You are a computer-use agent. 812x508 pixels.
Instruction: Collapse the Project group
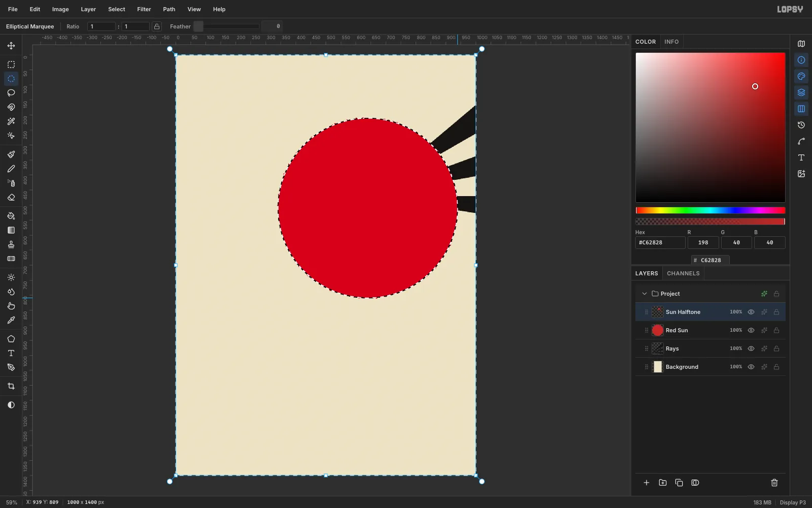pyautogui.click(x=645, y=294)
